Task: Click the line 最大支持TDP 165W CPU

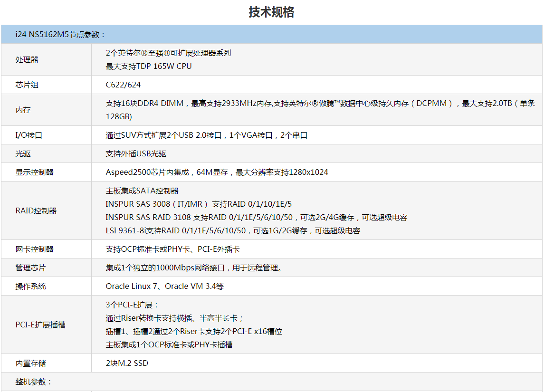Action: coord(149,66)
